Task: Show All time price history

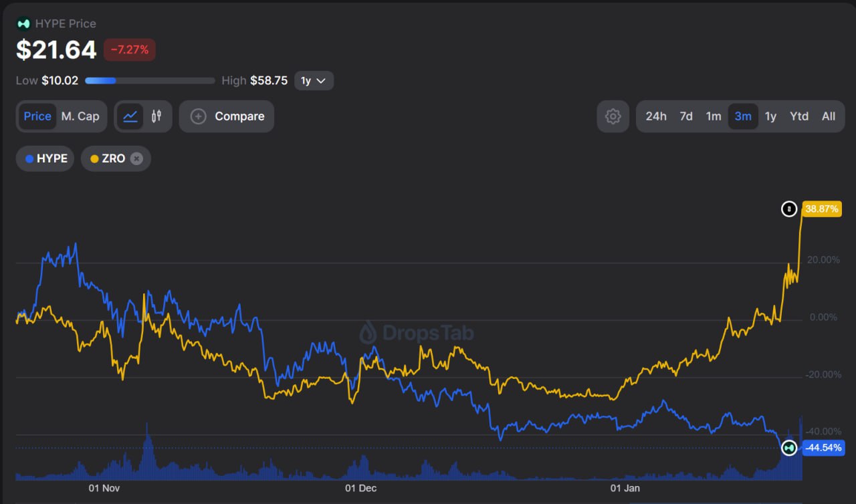Action: tap(828, 116)
